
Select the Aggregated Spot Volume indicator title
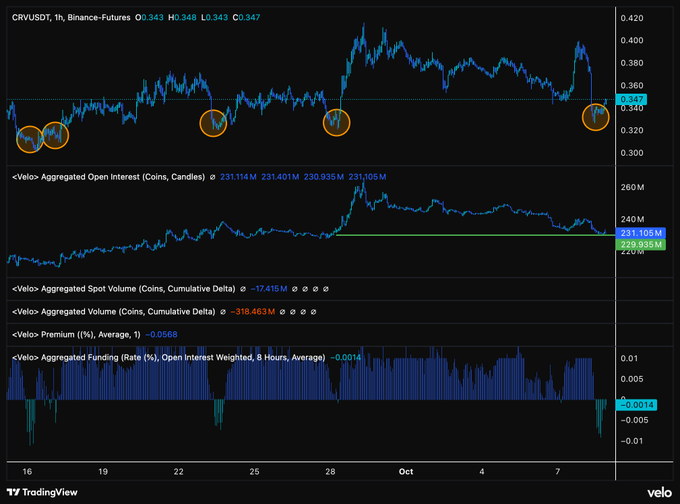[x=124, y=289]
